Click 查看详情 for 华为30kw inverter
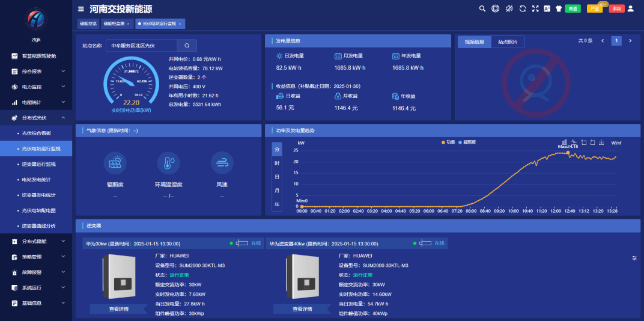Screen dimensions: 644x321 point(119,309)
